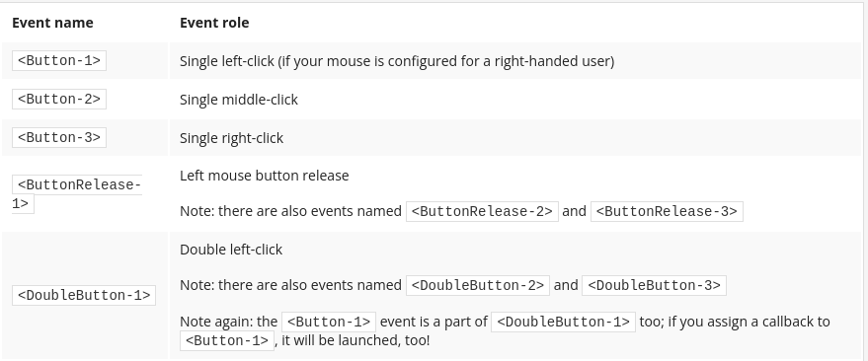The image size is (868, 361).
Task: Click the <ButtonRelease-1> event name
Action: point(77,194)
